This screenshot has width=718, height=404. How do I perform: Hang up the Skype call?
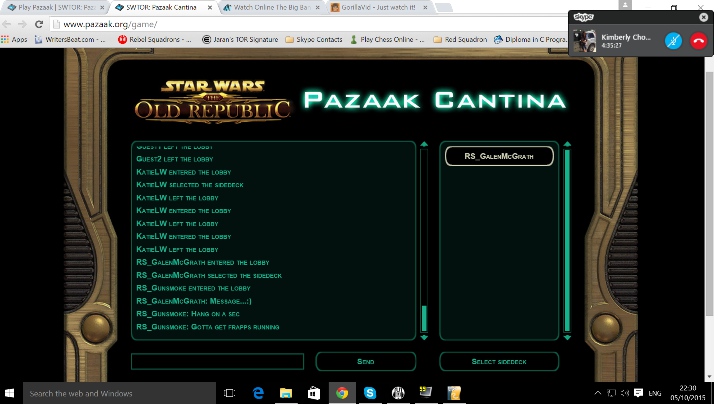point(699,41)
